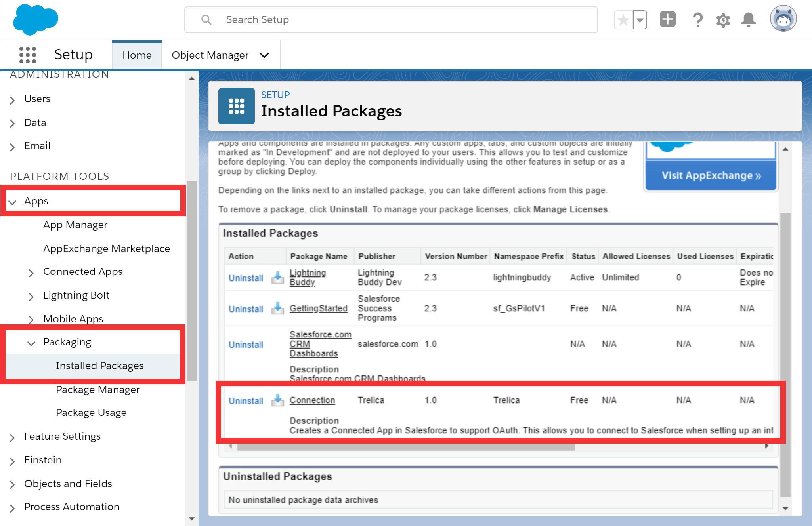Open the help question mark icon

[x=697, y=20]
